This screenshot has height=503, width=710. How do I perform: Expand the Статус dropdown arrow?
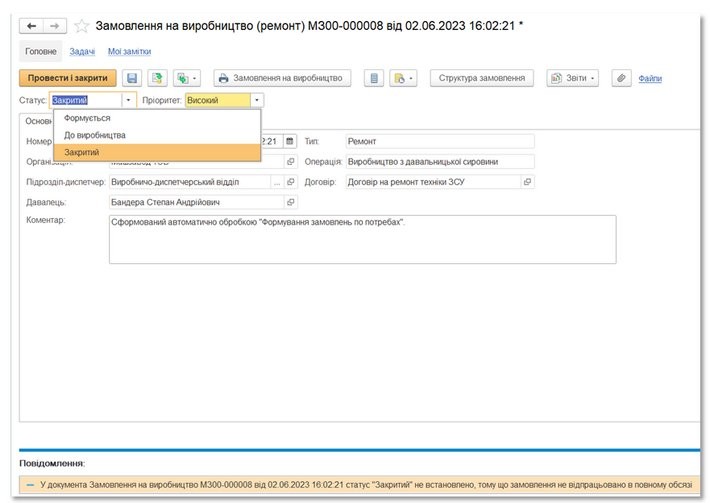point(128,100)
